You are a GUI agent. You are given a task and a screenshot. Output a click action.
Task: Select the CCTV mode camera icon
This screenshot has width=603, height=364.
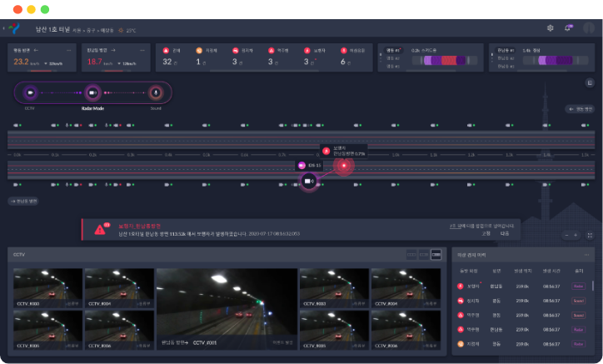pyautogui.click(x=30, y=92)
